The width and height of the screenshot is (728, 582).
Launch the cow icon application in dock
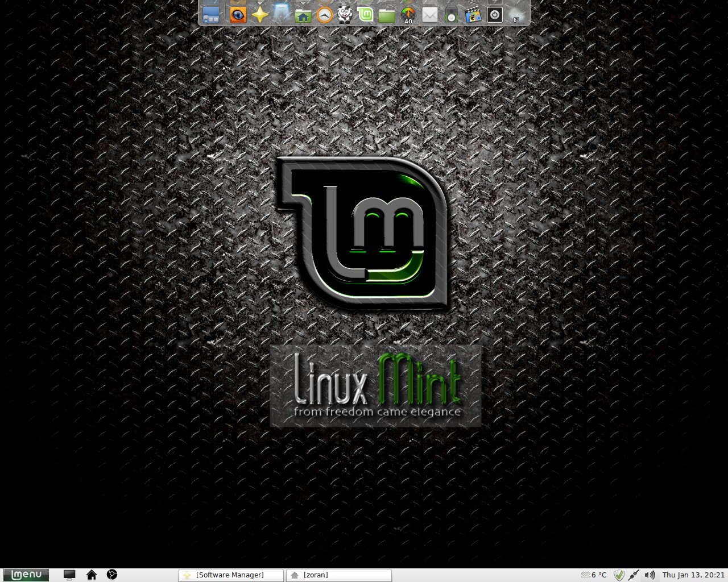pyautogui.click(x=345, y=14)
